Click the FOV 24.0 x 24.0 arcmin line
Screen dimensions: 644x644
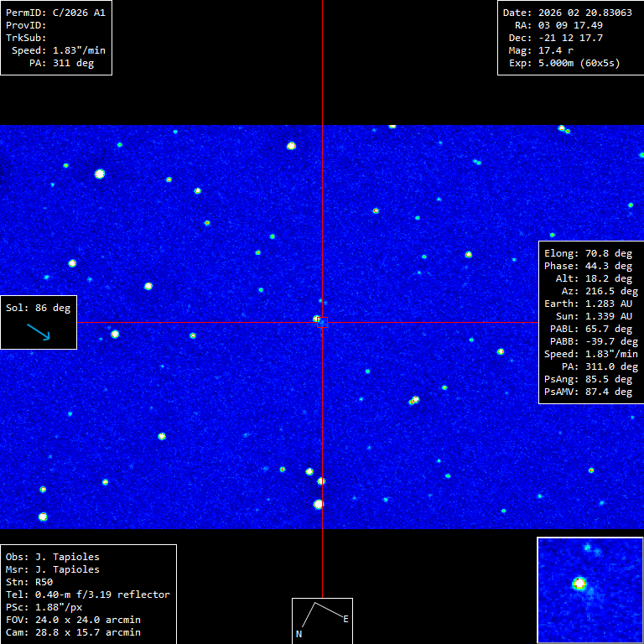[73, 620]
